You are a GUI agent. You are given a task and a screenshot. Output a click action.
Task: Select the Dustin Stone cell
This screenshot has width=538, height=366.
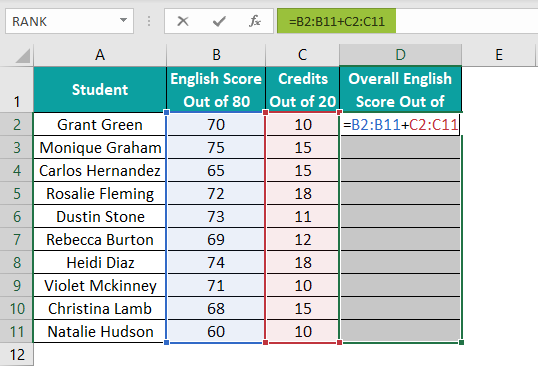(100, 216)
